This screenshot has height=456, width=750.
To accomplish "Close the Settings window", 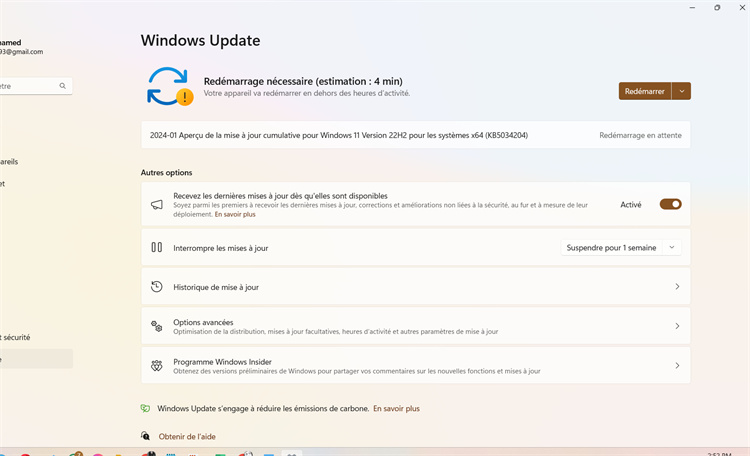I will 742,8.
